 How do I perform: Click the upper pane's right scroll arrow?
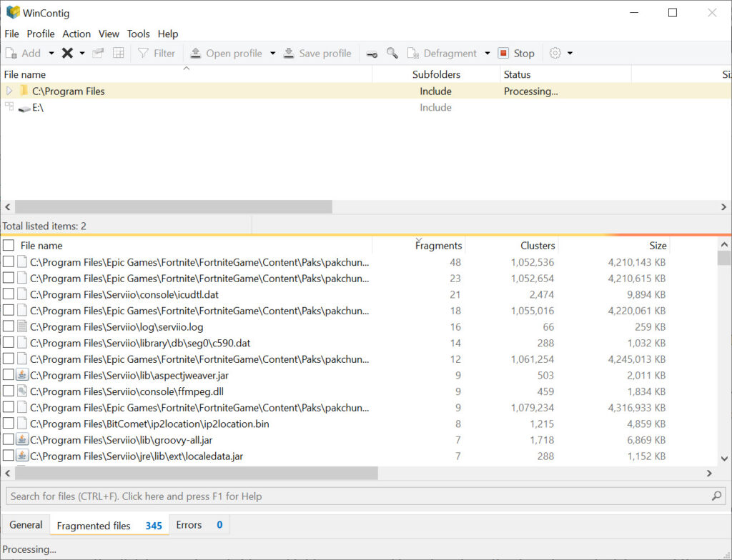723,206
